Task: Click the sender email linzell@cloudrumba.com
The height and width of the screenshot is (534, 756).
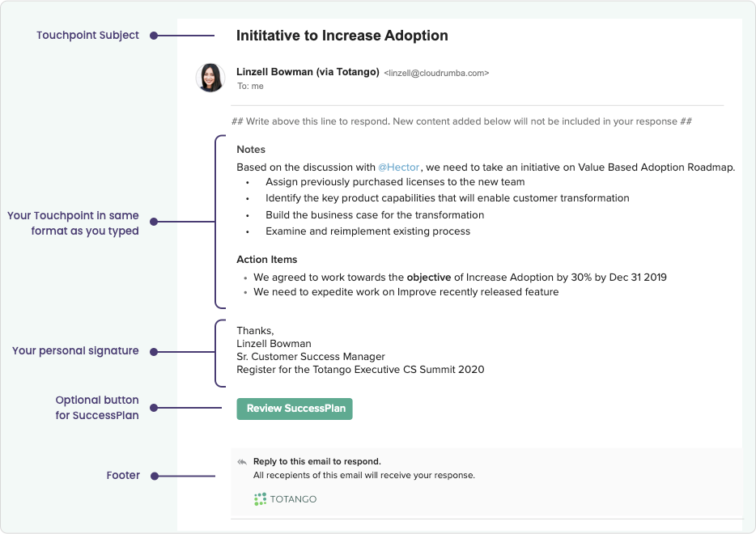Action: [436, 74]
